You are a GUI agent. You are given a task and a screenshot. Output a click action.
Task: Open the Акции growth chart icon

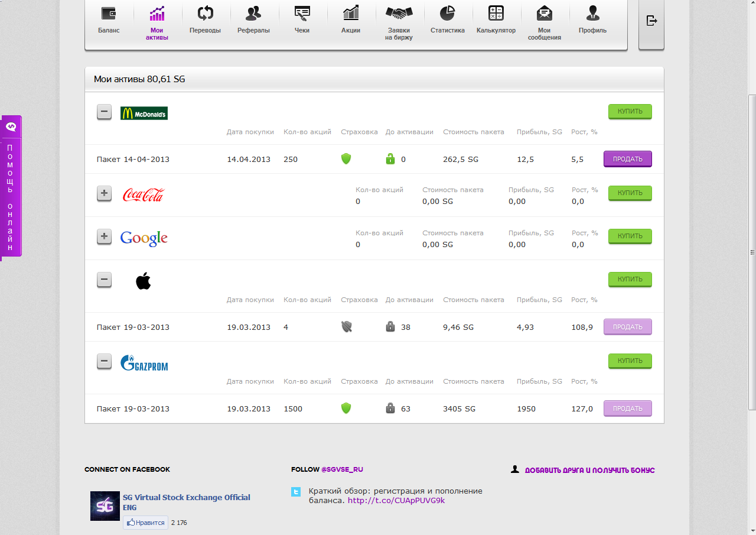click(x=351, y=13)
